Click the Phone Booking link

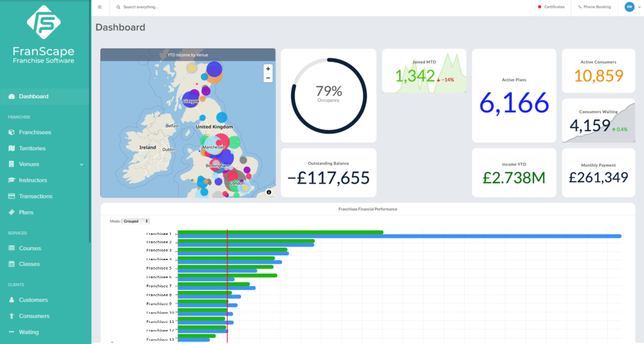597,7
